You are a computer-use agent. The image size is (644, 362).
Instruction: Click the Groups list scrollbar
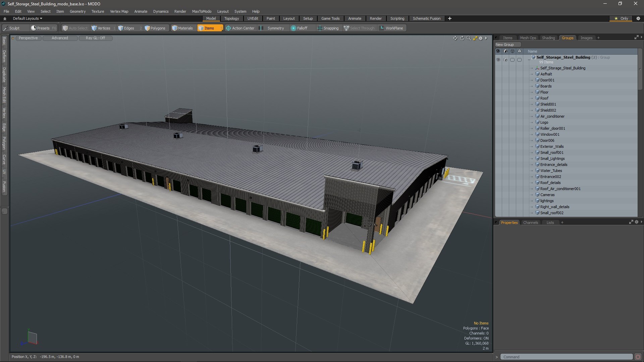[640, 69]
